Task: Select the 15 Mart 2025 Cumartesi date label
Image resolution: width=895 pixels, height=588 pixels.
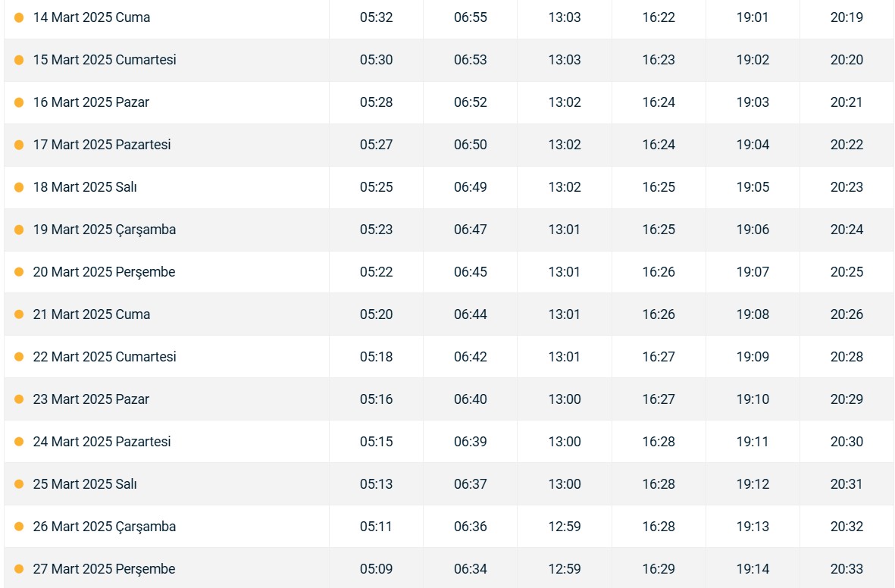Action: (105, 60)
